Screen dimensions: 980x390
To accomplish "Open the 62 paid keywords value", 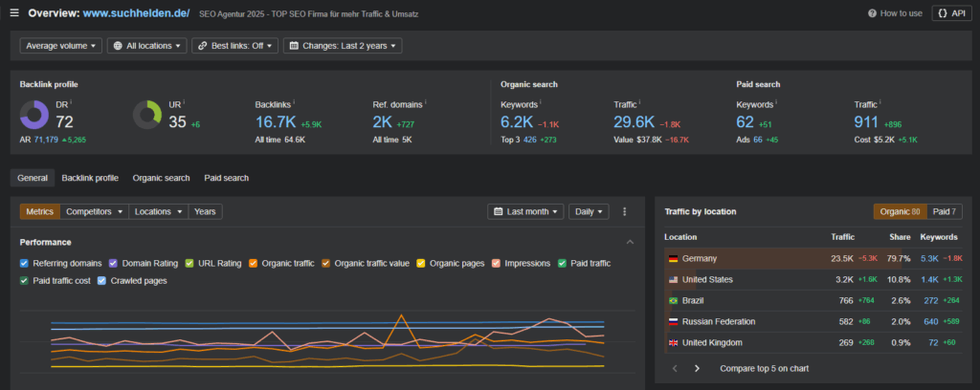I will (x=745, y=122).
